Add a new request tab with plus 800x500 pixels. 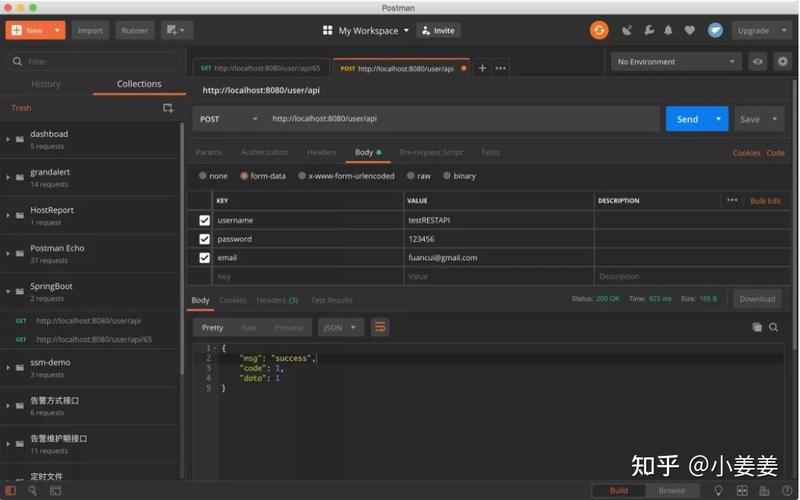pos(482,68)
